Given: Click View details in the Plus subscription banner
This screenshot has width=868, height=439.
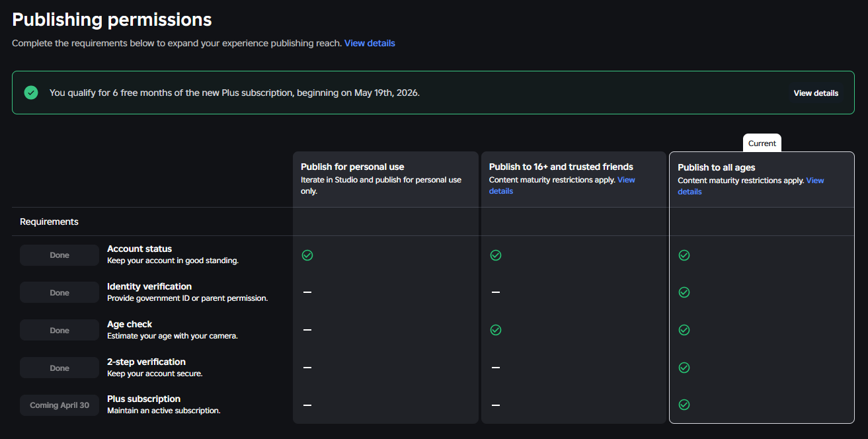Looking at the screenshot, I should (x=816, y=93).
